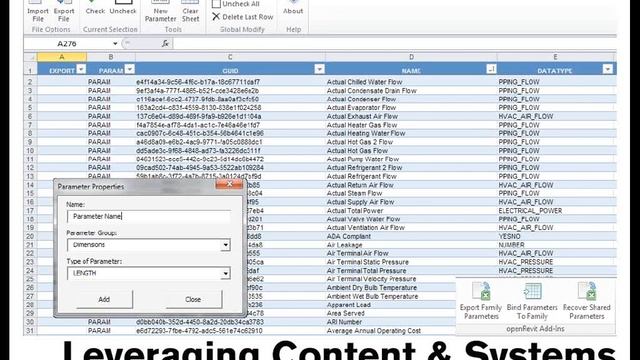
Task: Open the NAME column sort filter dropdown
Action: tap(491, 69)
